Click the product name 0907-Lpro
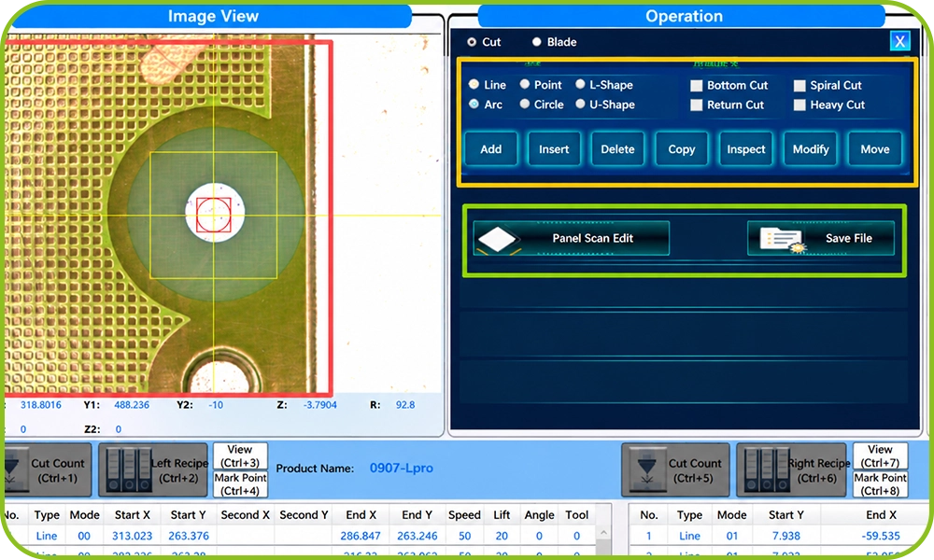Viewport: 934px width, 560px height. point(401,468)
